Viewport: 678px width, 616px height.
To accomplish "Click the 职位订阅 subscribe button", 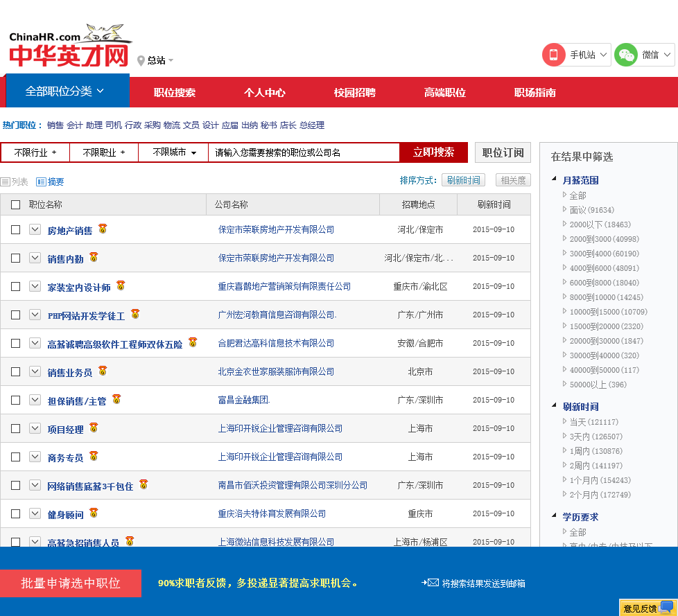I will (503, 152).
